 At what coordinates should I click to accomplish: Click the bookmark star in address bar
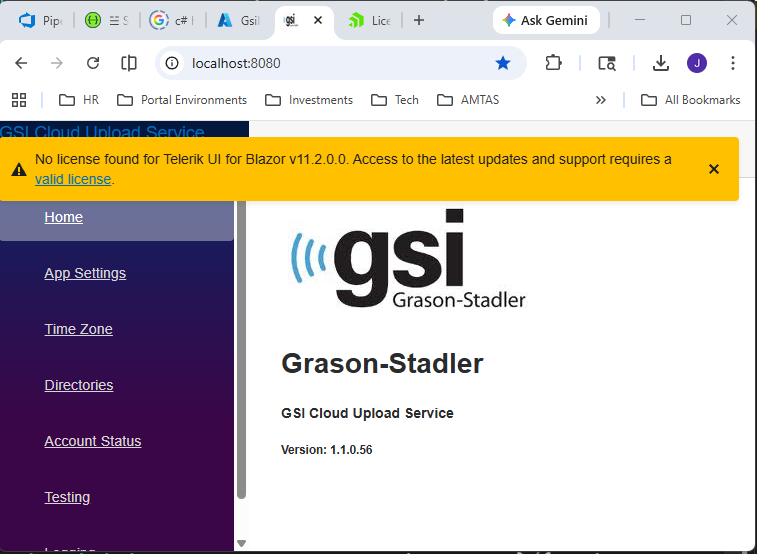[x=503, y=63]
